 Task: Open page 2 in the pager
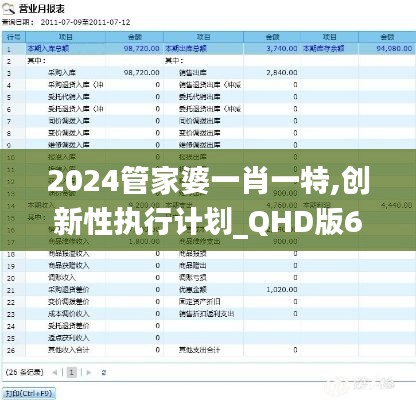(x=104, y=372)
